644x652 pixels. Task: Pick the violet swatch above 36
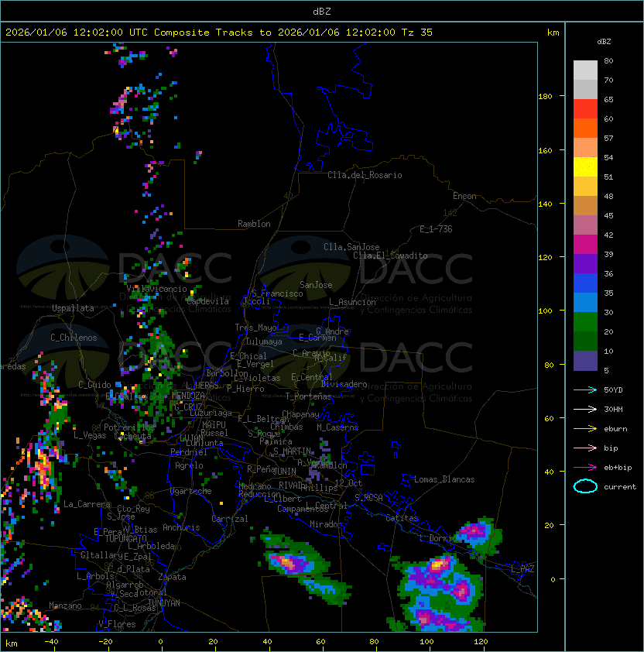click(585, 264)
